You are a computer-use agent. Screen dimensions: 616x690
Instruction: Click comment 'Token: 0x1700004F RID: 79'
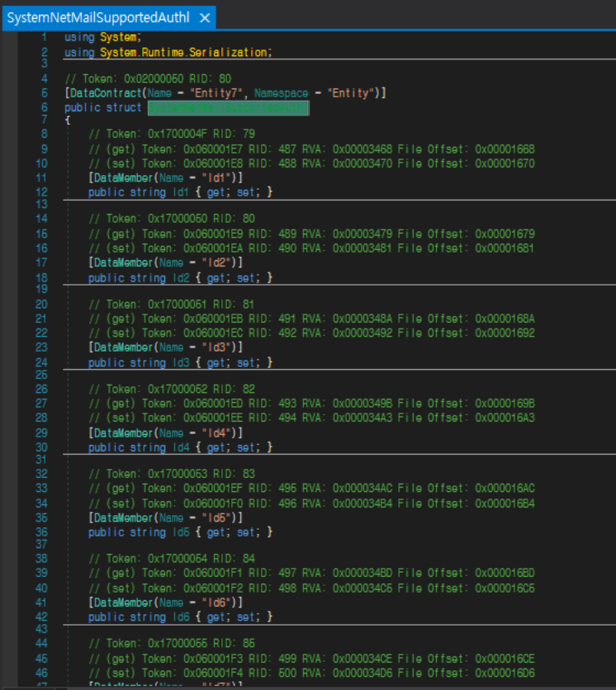(x=172, y=134)
